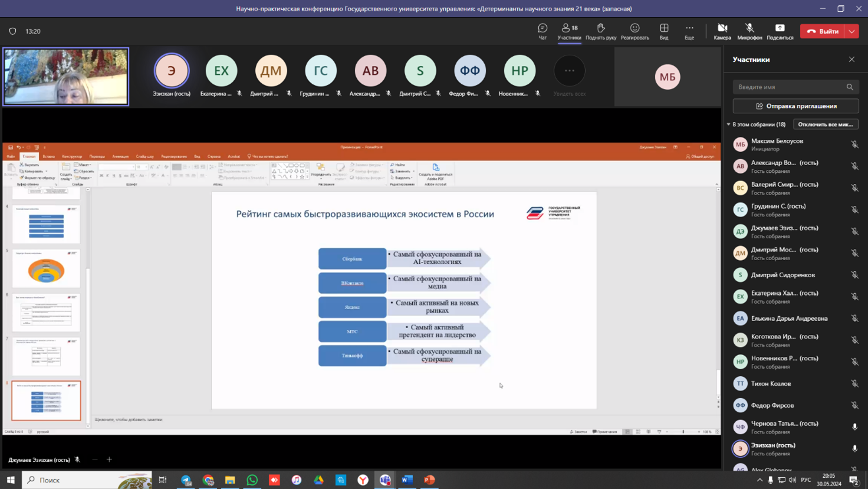The width and height of the screenshot is (868, 489).
Task: Open the Рецензирование ribbon tab
Action: coord(174,156)
